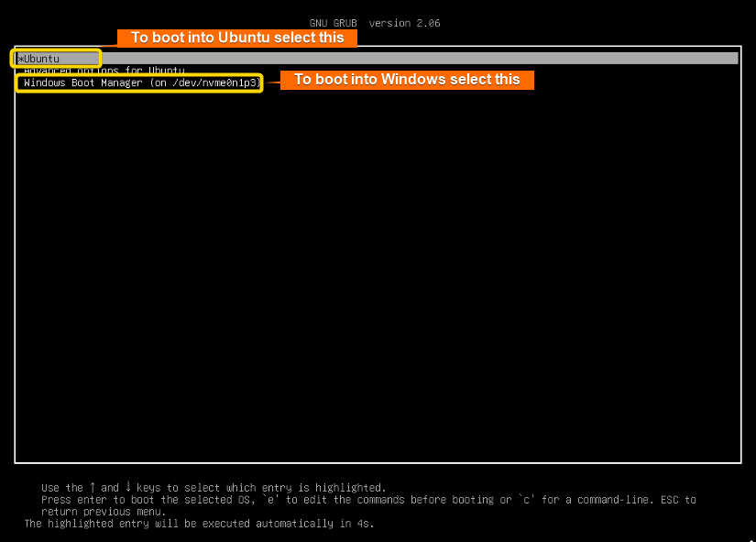Click the 'Use the ↑ and ↓ keys' help line

[x=214, y=487]
